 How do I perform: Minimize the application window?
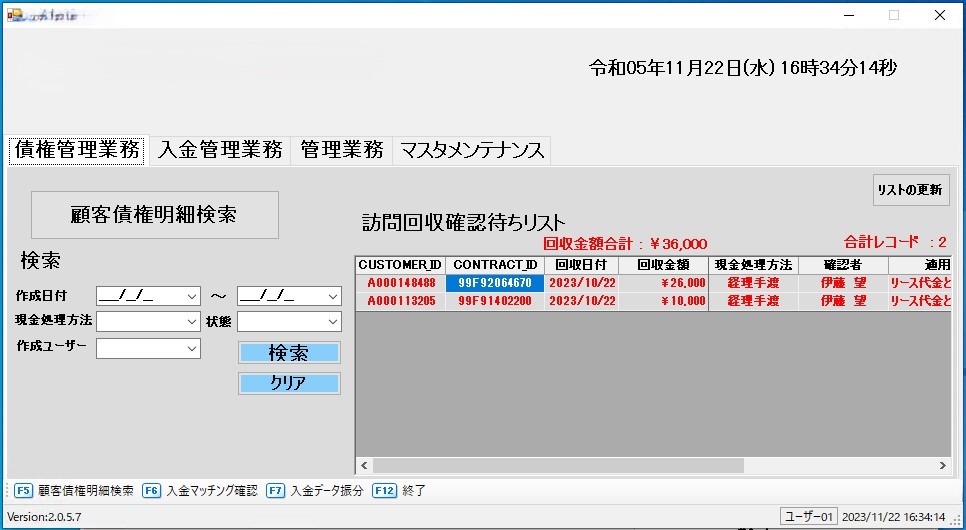(x=850, y=15)
